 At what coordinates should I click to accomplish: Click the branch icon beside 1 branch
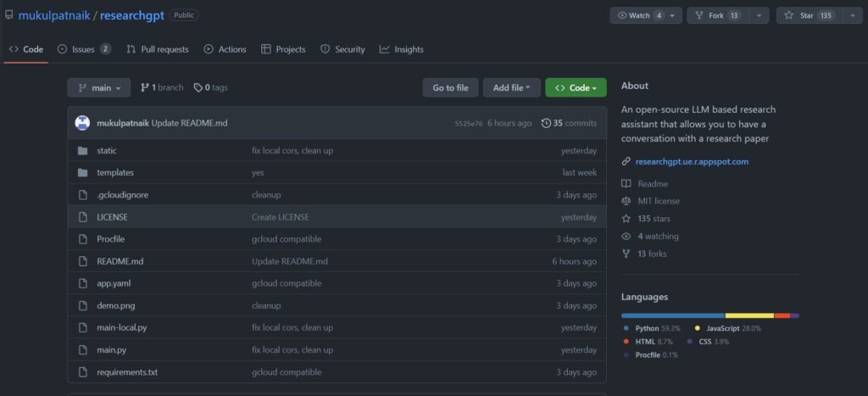click(145, 87)
